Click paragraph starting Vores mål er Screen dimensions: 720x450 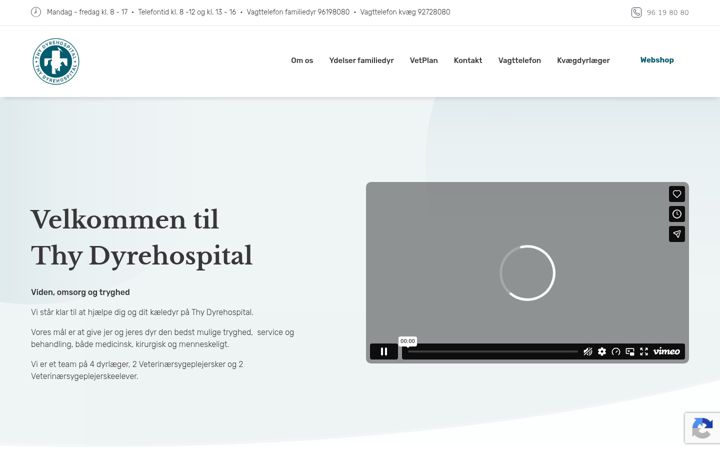(163, 338)
